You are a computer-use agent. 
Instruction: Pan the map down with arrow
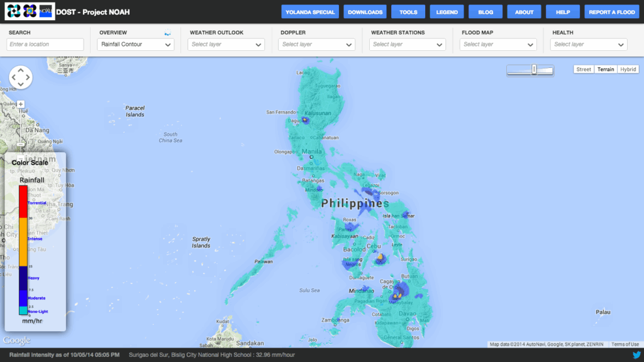click(x=21, y=84)
